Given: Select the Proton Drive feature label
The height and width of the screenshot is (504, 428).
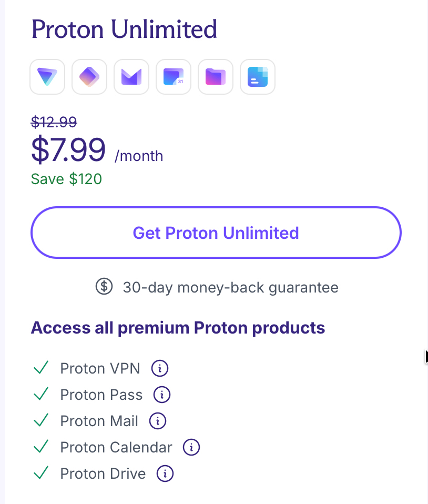Looking at the screenshot, I should tap(103, 473).
